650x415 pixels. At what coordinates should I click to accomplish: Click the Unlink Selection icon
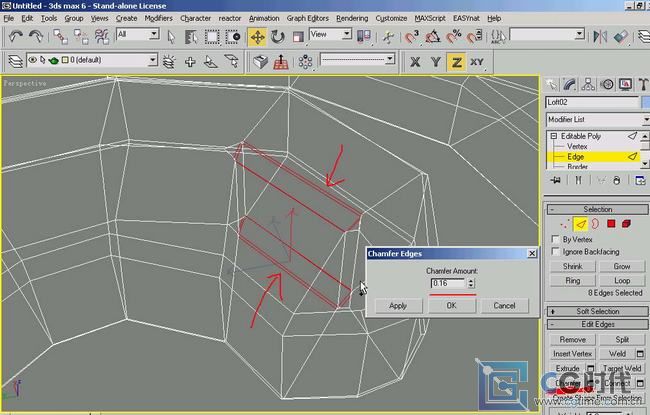(81, 36)
